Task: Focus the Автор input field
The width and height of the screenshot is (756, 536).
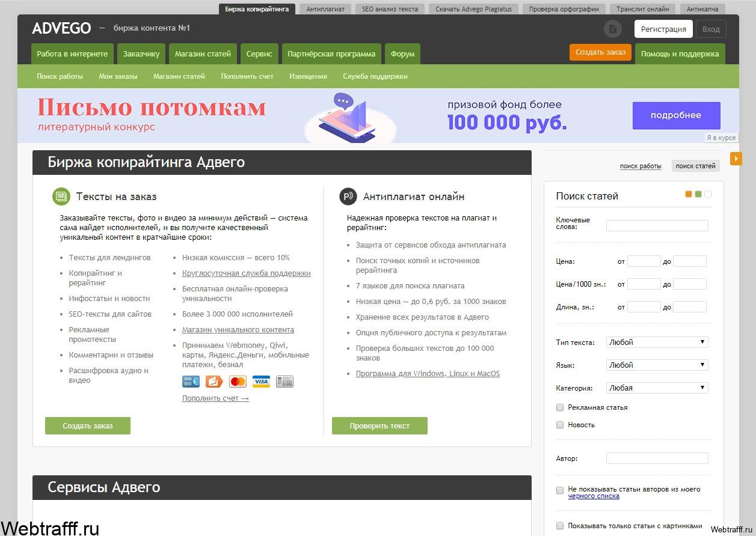Action: click(657, 458)
